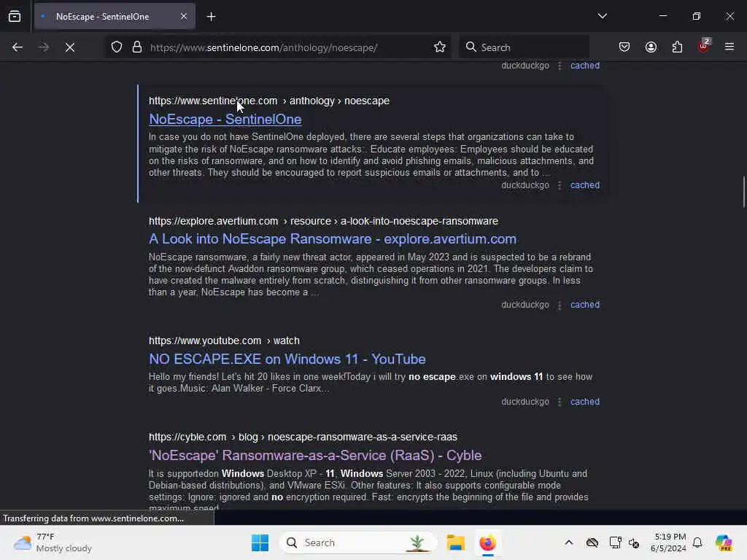Click duckduckgo label under SentinelOne result
747x560 pixels.
point(525,185)
